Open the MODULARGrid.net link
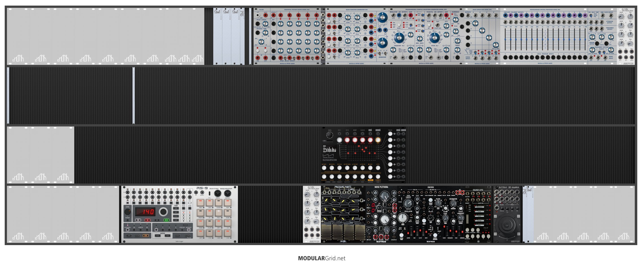This screenshot has width=644, height=263. pos(322,259)
